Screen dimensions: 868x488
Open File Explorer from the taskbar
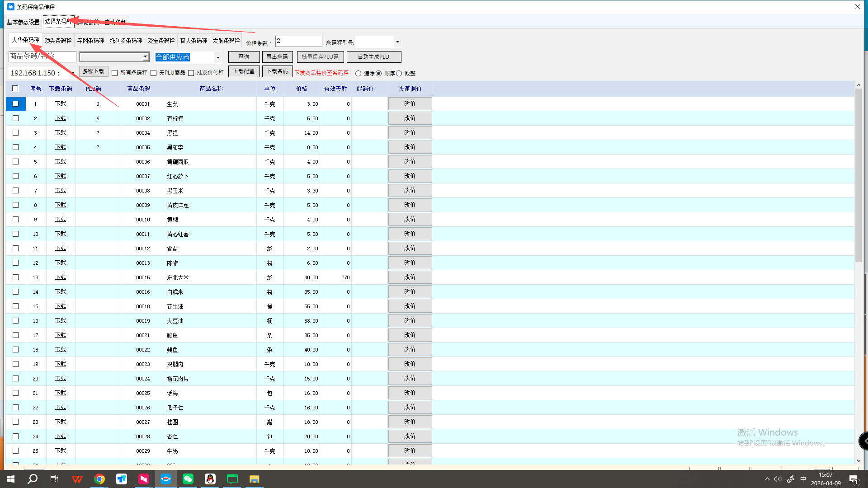(x=254, y=479)
